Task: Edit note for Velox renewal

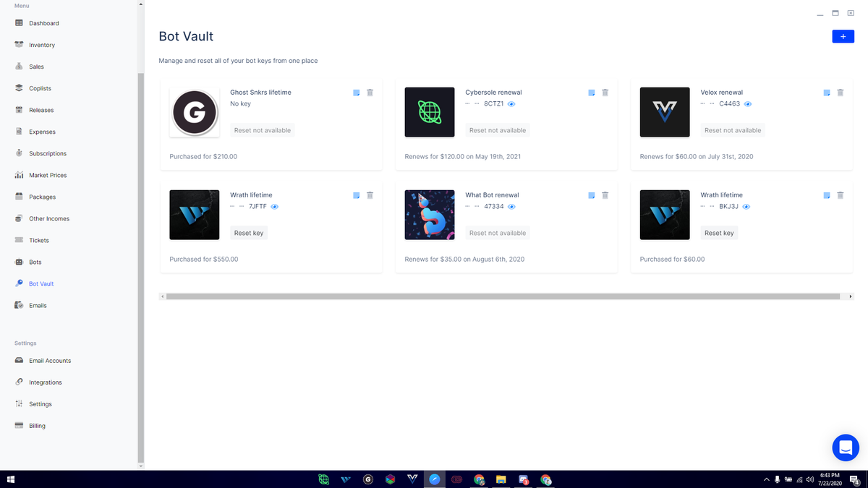Action: click(x=827, y=93)
